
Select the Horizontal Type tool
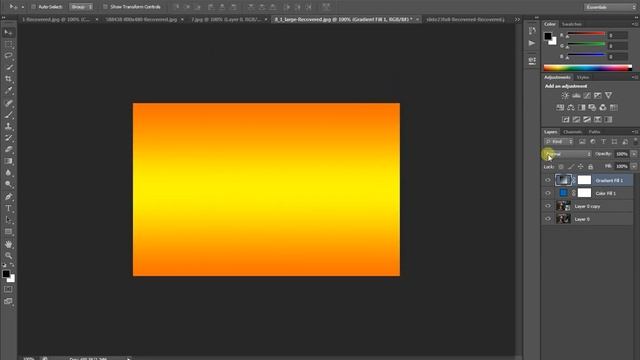(9, 208)
